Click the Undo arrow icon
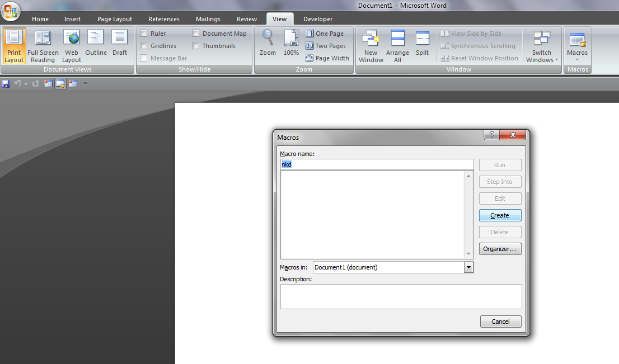 (17, 84)
